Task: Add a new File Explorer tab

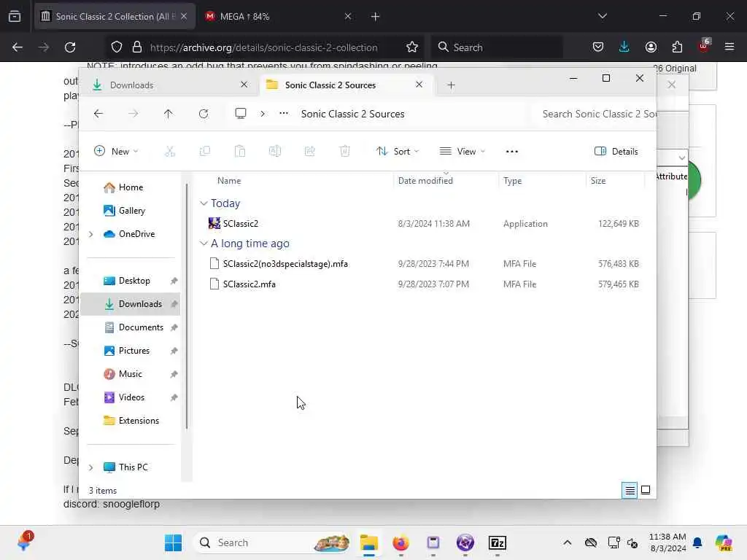Action: [451, 85]
